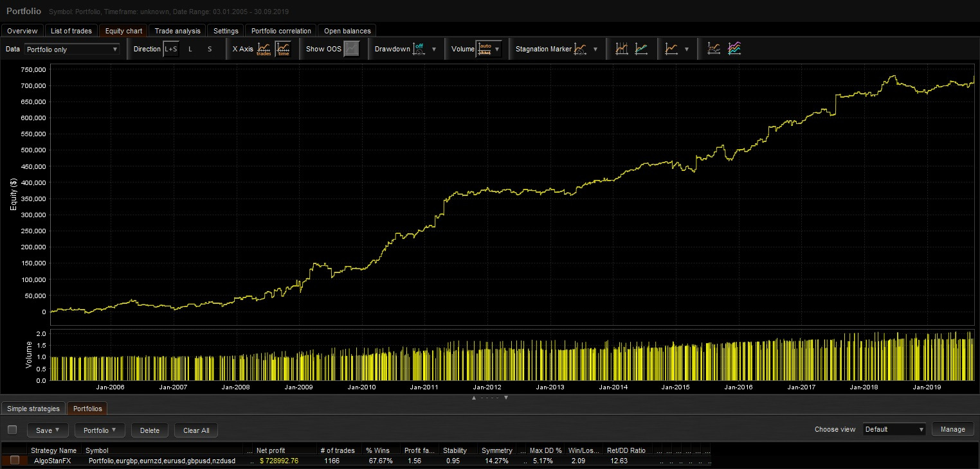Open the Data 'Portfolio only' dropdown
Image resolution: width=980 pixels, height=469 pixels.
pos(71,49)
